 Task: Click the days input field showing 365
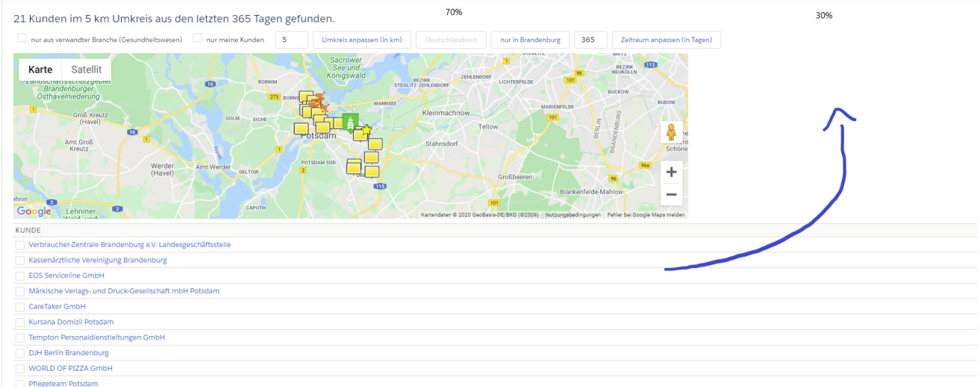(x=590, y=40)
